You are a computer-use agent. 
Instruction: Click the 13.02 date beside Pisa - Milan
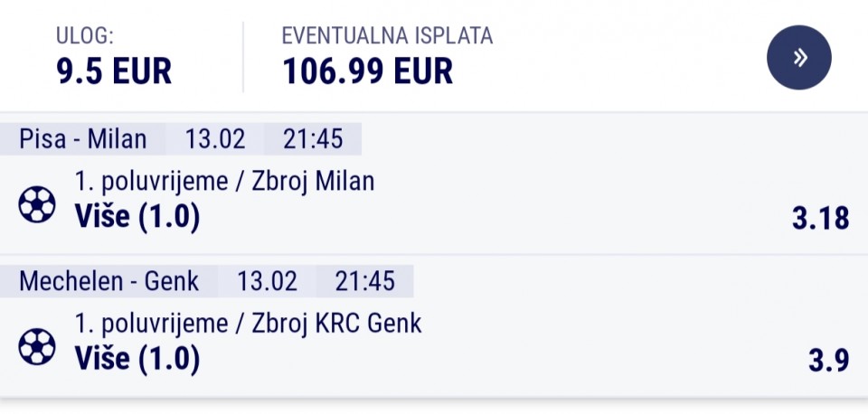215,139
